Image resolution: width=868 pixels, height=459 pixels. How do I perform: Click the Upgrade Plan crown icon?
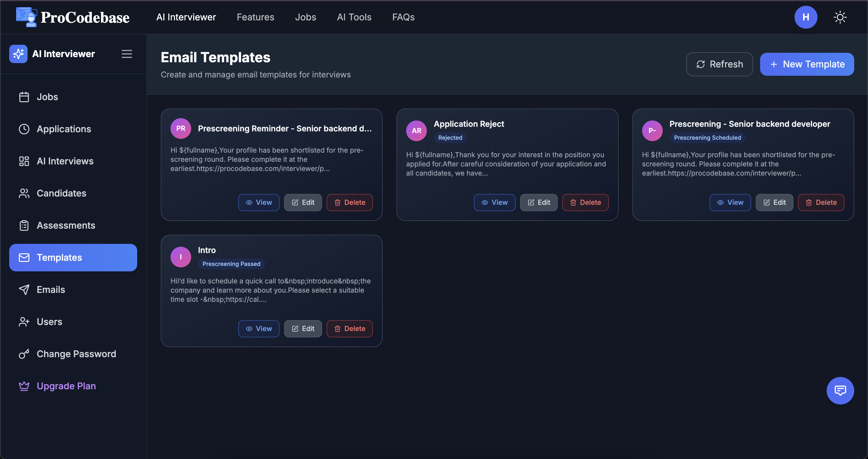coord(24,386)
